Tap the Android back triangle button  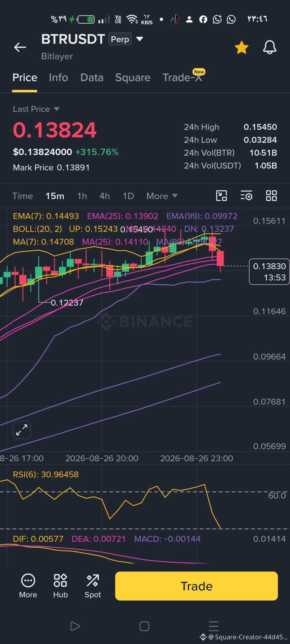pos(75,626)
